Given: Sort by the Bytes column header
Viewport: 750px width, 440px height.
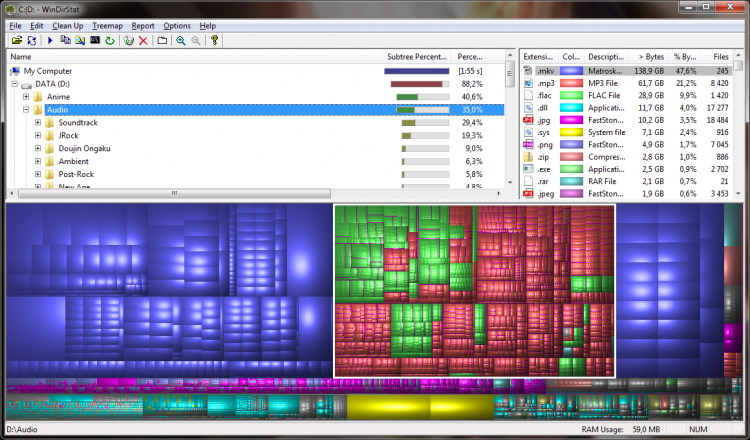Looking at the screenshot, I should (x=648, y=57).
